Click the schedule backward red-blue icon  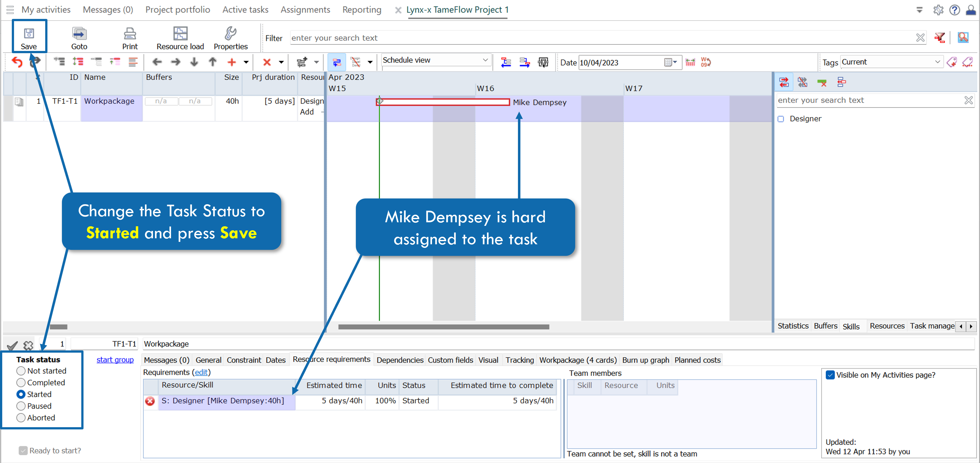click(506, 62)
